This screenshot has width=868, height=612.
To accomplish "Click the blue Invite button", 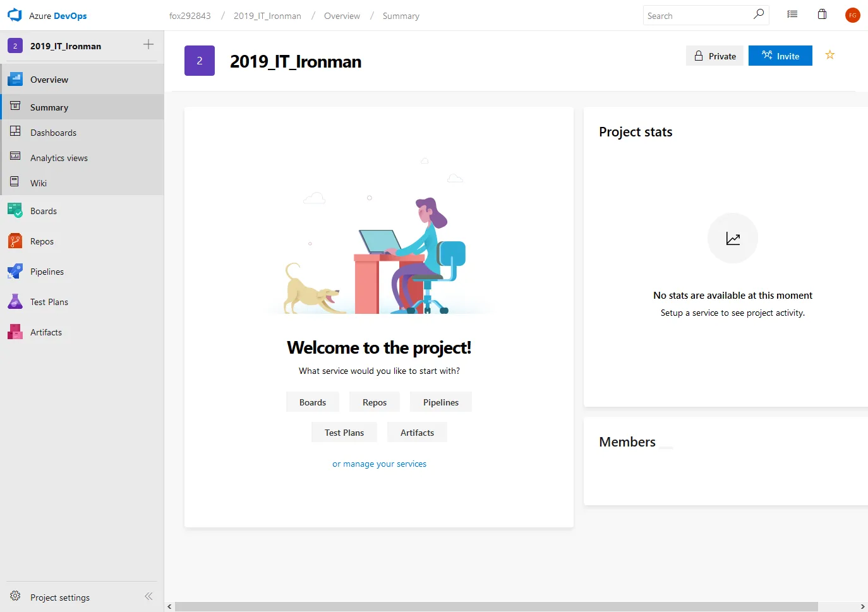I will (x=780, y=56).
